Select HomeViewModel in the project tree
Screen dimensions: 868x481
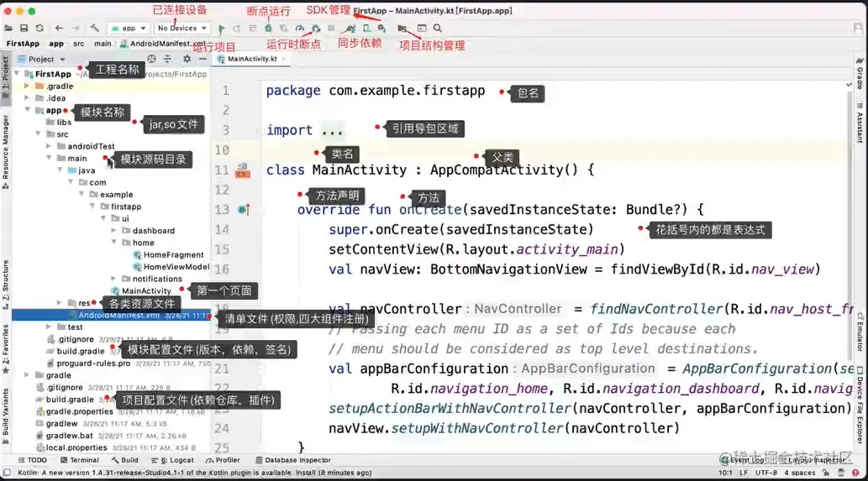(x=171, y=266)
